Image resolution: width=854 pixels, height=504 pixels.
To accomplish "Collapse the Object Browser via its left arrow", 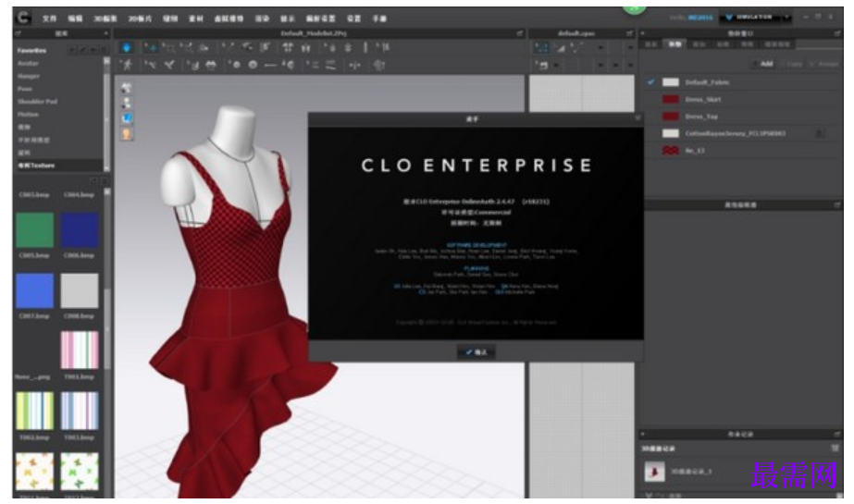I will click(643, 33).
